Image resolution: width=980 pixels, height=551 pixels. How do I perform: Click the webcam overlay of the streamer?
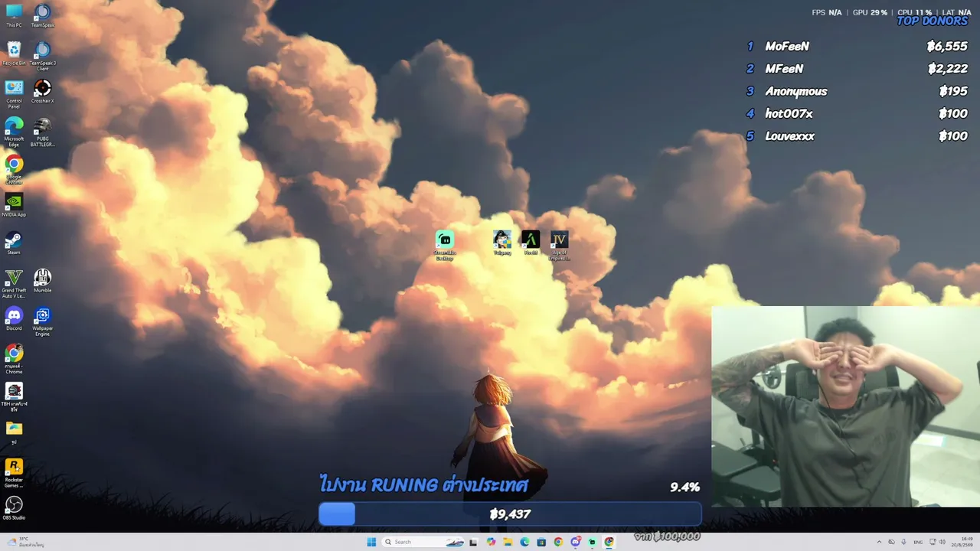tap(845, 406)
